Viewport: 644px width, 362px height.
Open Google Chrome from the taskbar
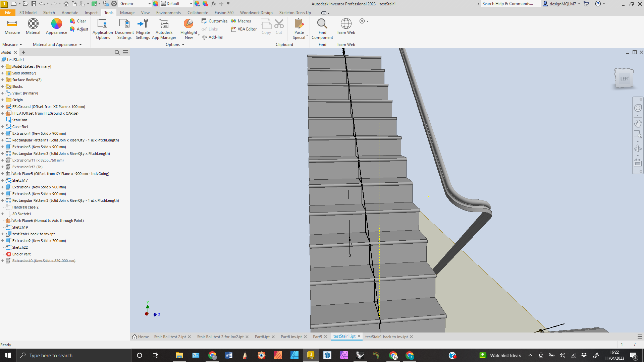click(x=212, y=355)
